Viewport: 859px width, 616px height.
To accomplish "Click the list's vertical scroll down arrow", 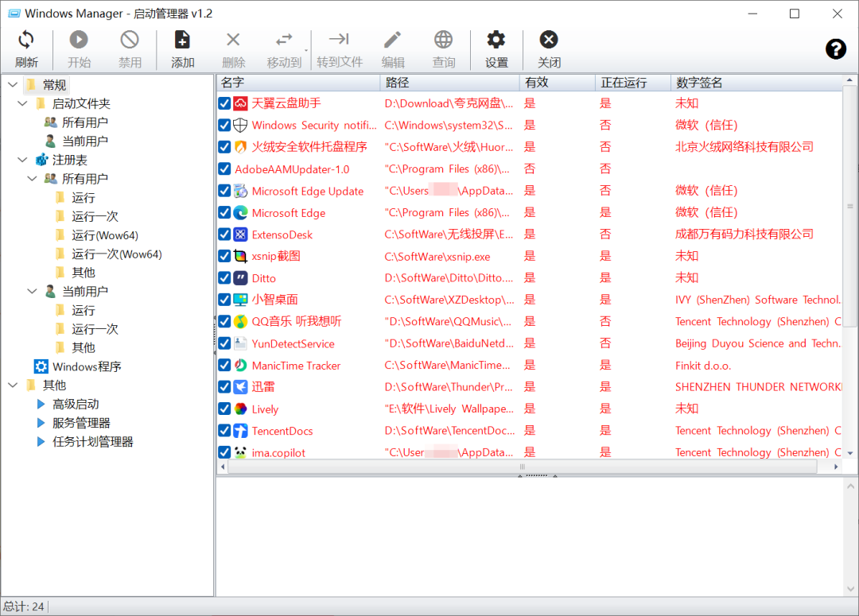I will pos(850,453).
